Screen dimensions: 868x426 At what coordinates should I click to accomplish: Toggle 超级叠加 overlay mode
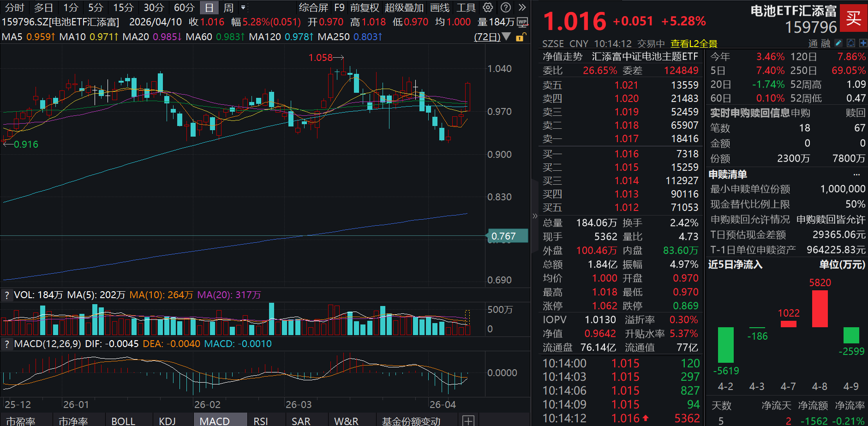404,7
